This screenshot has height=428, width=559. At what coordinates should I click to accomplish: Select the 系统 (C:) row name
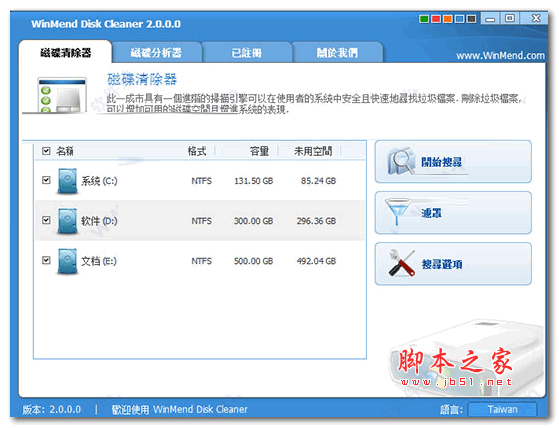point(99,181)
